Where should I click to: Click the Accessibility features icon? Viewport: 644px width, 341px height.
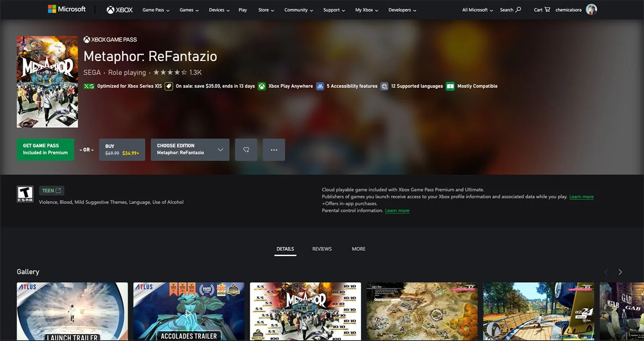320,86
